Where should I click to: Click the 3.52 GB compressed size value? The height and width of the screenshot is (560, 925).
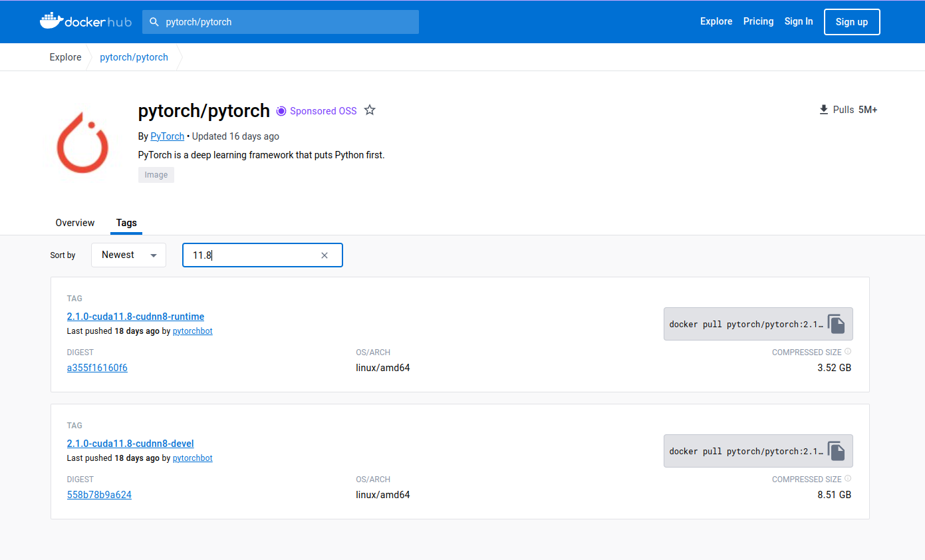(834, 368)
